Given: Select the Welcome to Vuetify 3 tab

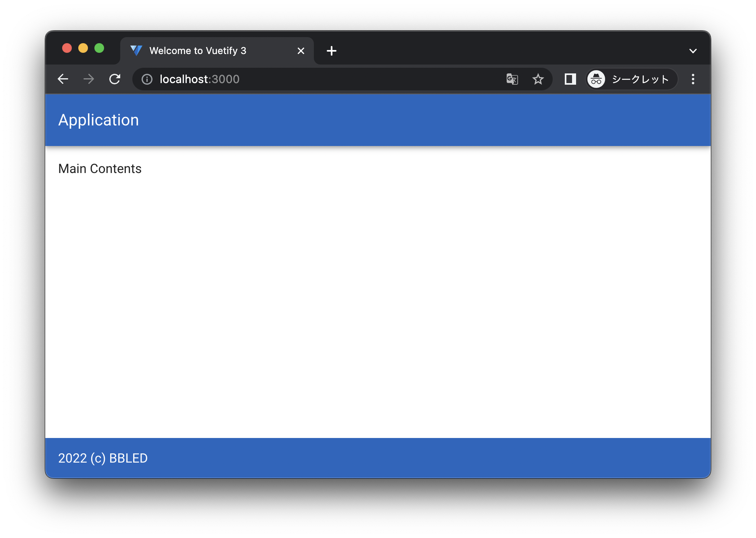Looking at the screenshot, I should pos(217,51).
